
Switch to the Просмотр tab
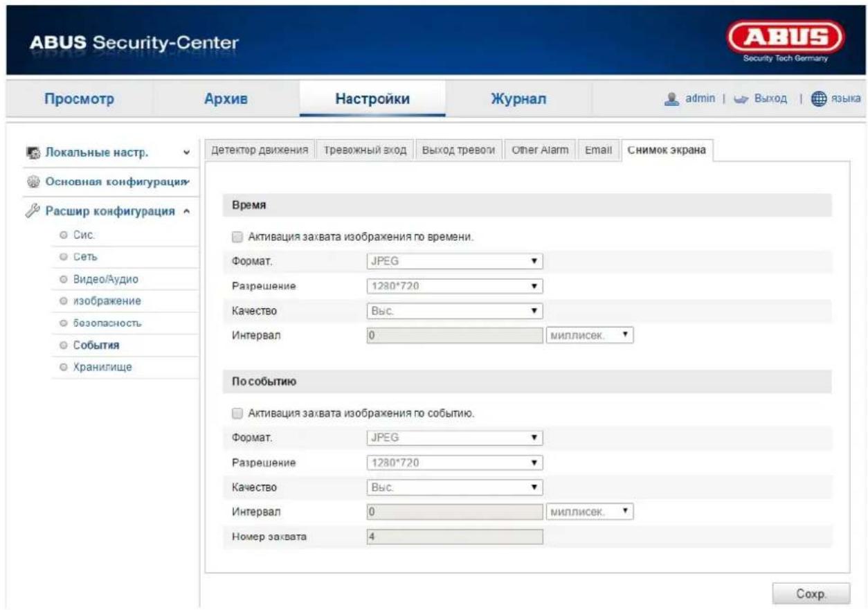(78, 99)
